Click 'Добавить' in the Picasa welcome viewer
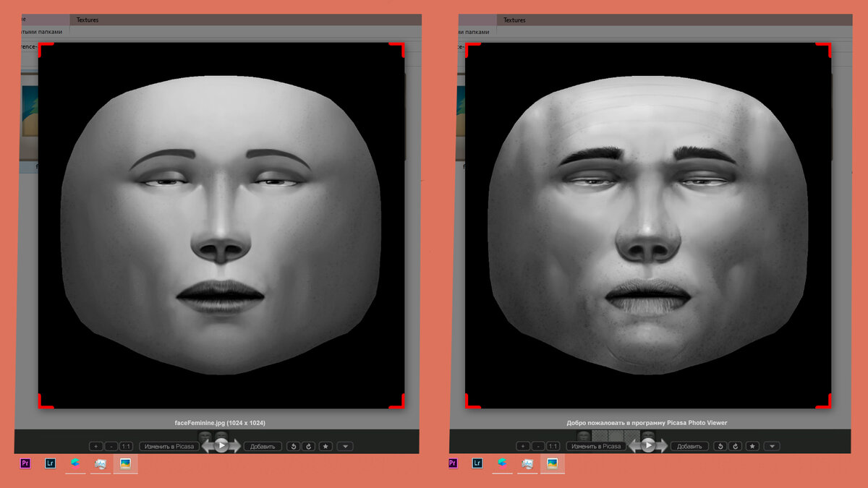Screen dimensions: 868x488 689,446
